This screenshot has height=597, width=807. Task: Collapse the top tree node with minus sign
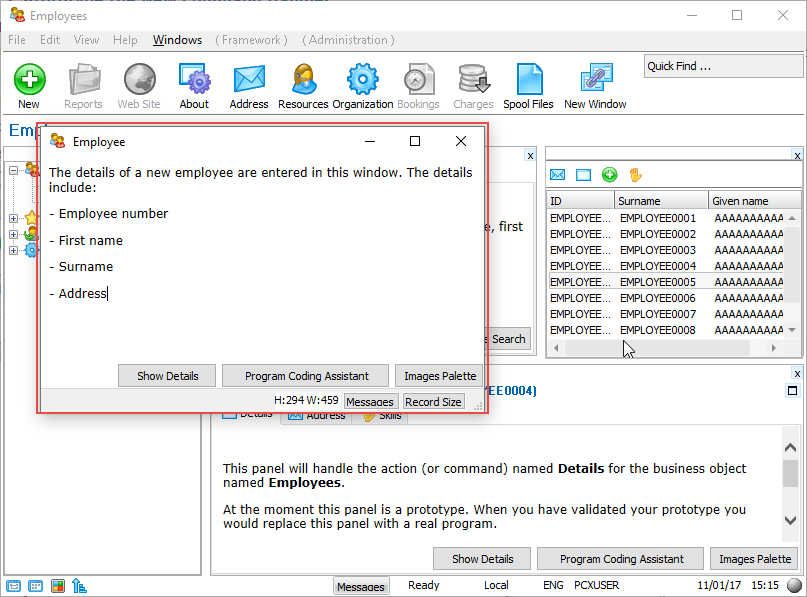13,170
